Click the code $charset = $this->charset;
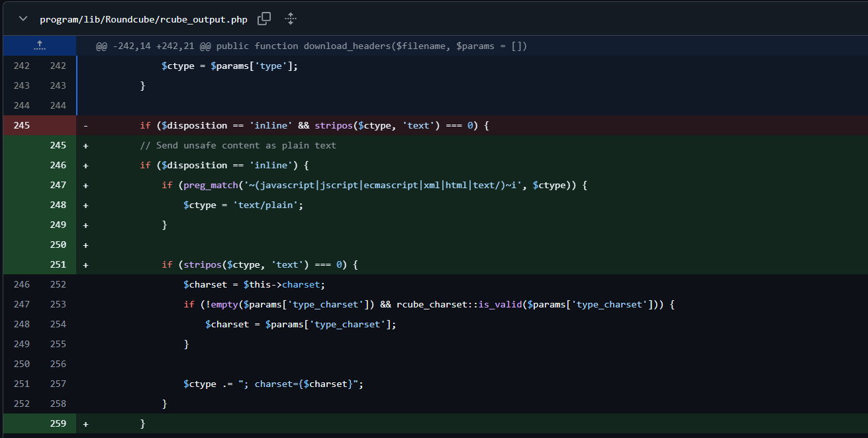This screenshot has width=868, height=438. point(254,284)
